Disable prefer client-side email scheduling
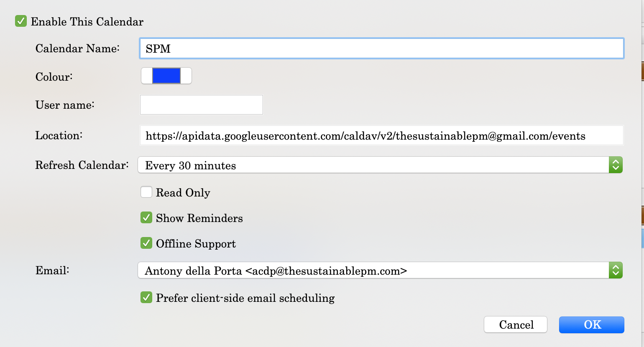 tap(146, 298)
